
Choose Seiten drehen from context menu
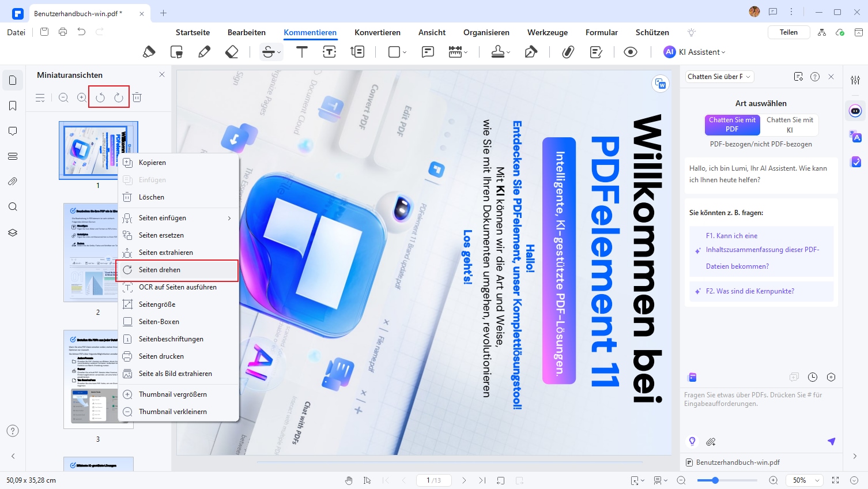pyautogui.click(x=179, y=270)
